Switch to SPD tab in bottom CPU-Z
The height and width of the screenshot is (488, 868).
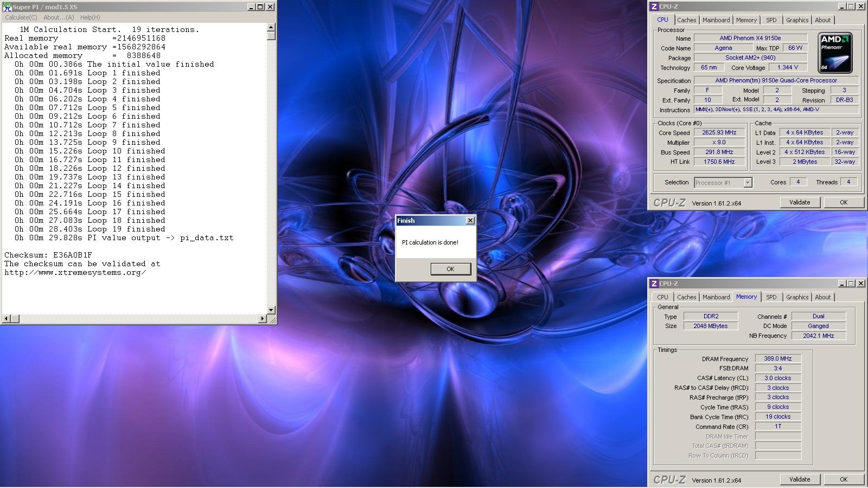[x=771, y=297]
